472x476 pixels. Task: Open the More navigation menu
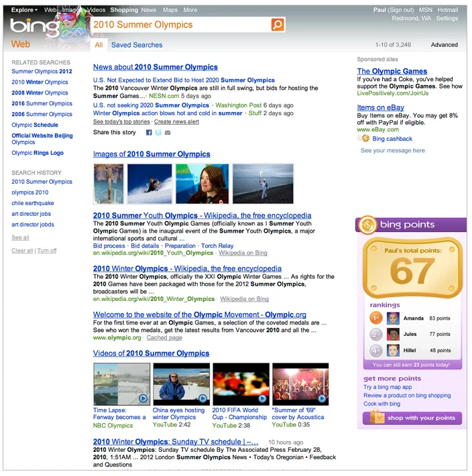point(190,10)
